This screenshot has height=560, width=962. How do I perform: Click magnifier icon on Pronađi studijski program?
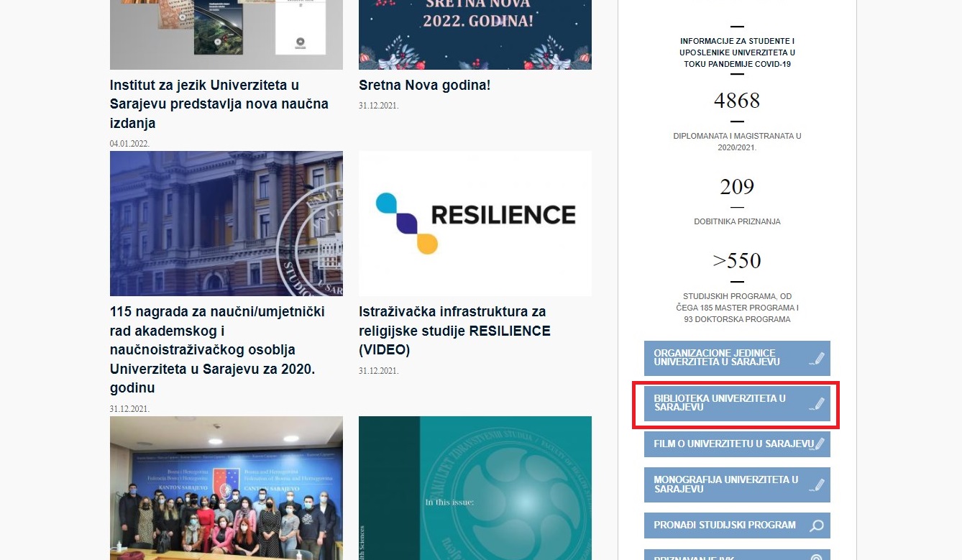click(x=816, y=525)
